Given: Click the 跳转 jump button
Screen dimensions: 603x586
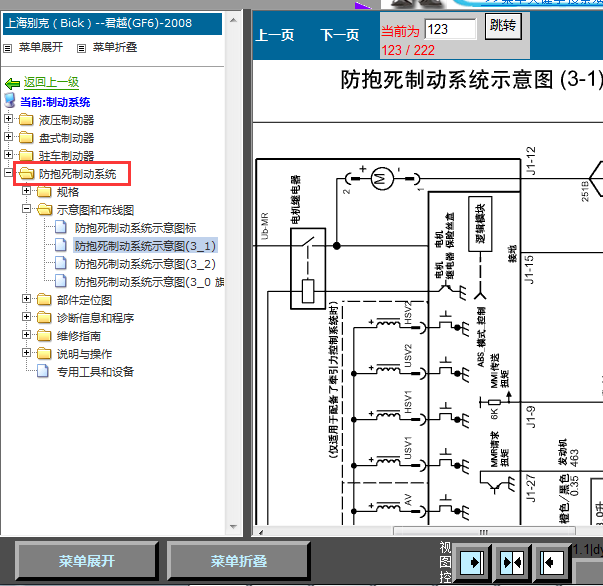Looking at the screenshot, I should pos(503,26).
